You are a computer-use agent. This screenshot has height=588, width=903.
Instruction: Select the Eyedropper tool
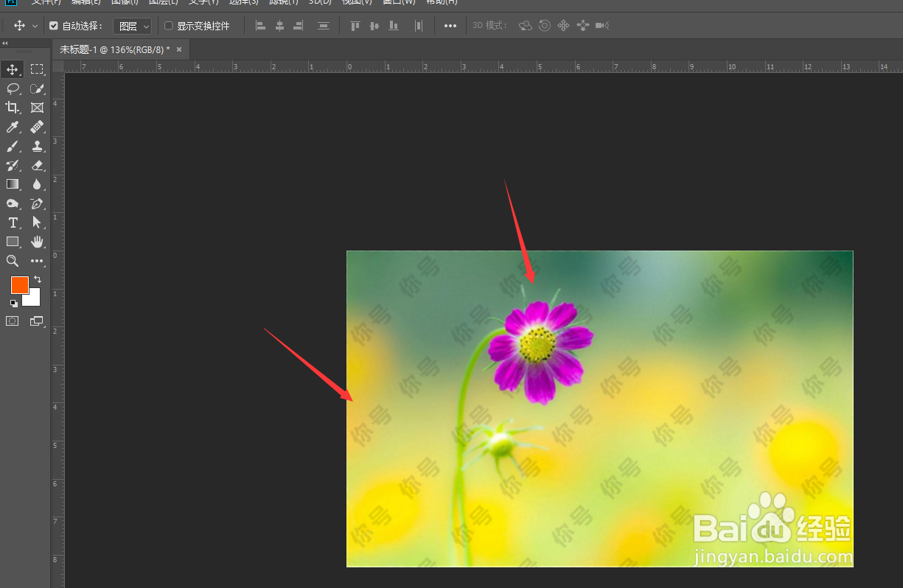(x=13, y=127)
